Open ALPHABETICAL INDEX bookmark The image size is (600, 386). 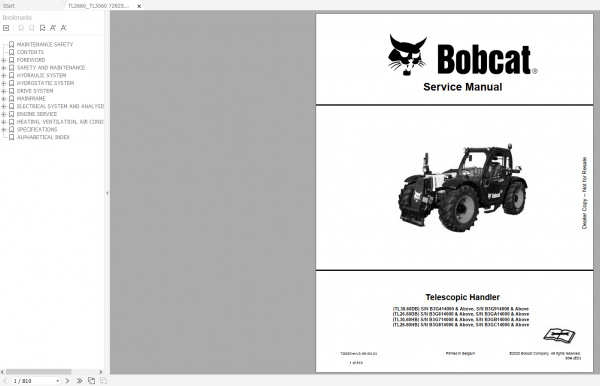pyautogui.click(x=43, y=137)
